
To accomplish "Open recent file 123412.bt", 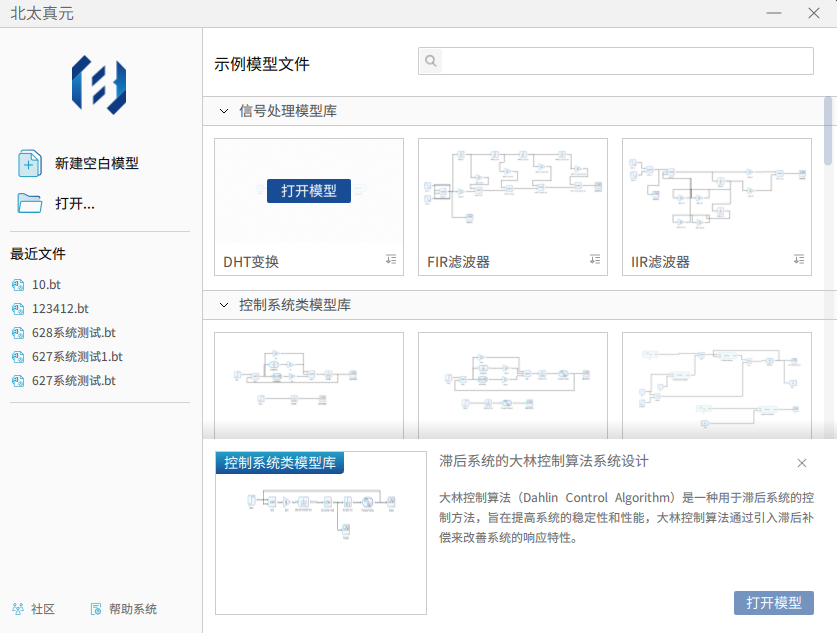I will 60,309.
